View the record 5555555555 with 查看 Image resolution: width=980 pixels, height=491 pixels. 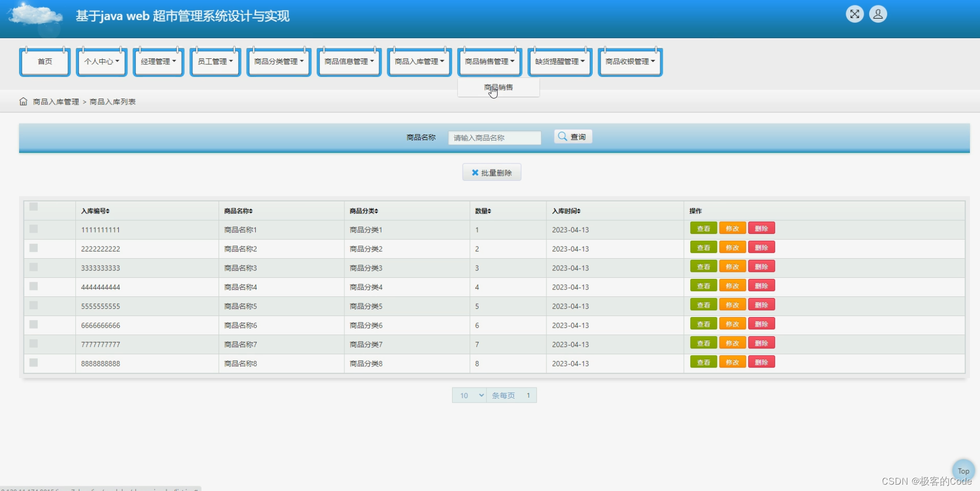coord(704,305)
